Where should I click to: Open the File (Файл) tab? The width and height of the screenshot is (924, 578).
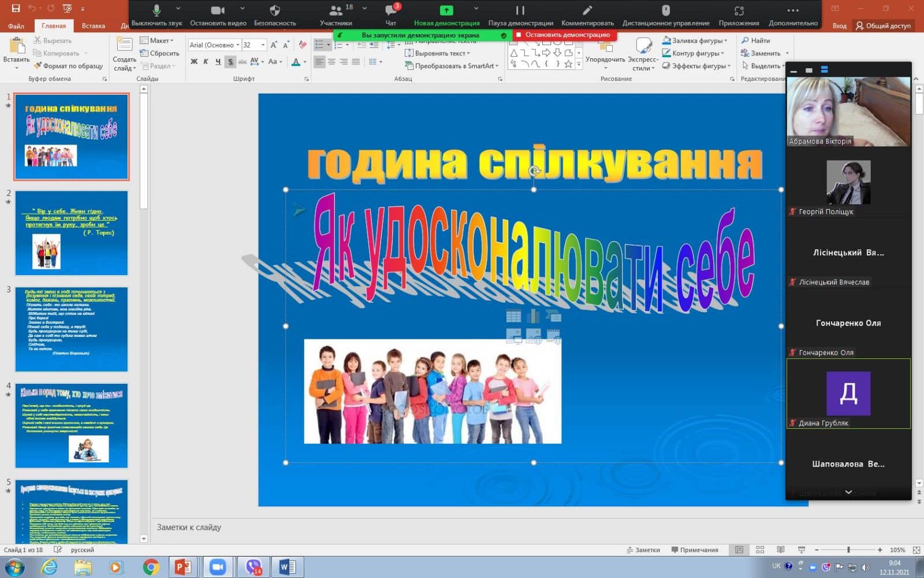[16, 25]
